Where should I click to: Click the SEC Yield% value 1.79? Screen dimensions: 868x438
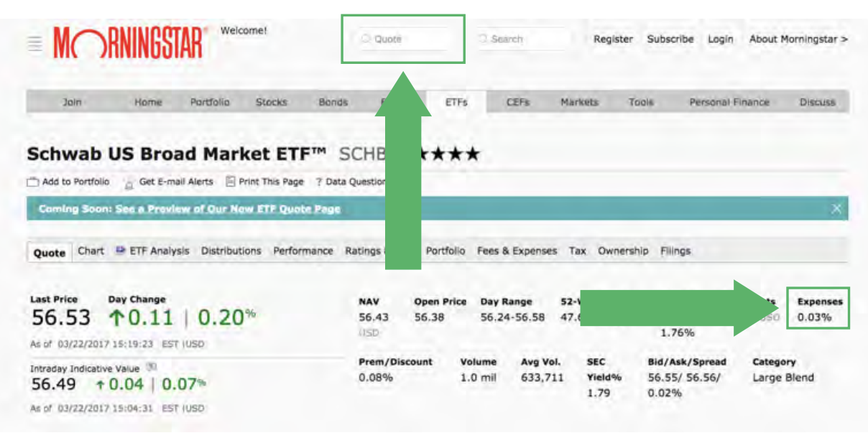598,393
